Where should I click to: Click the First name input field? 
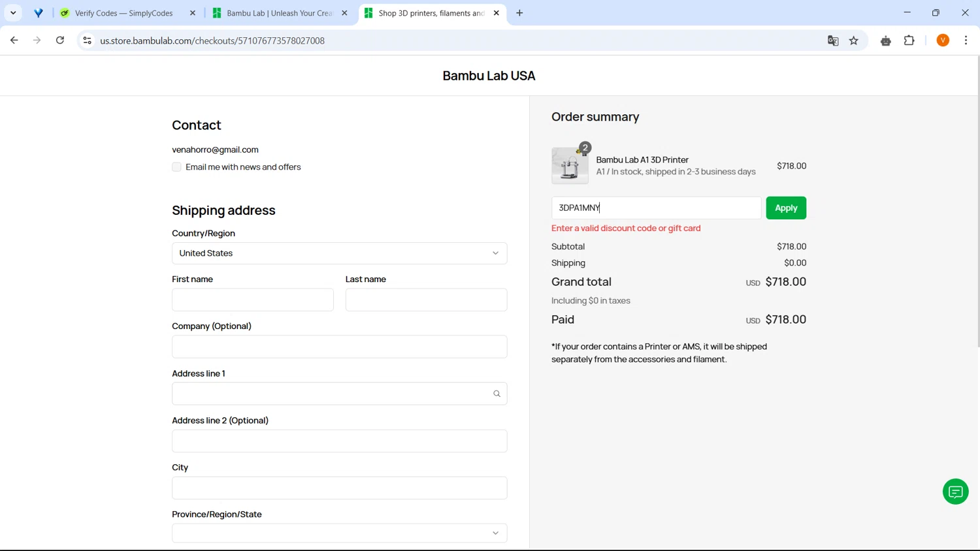[x=253, y=300]
